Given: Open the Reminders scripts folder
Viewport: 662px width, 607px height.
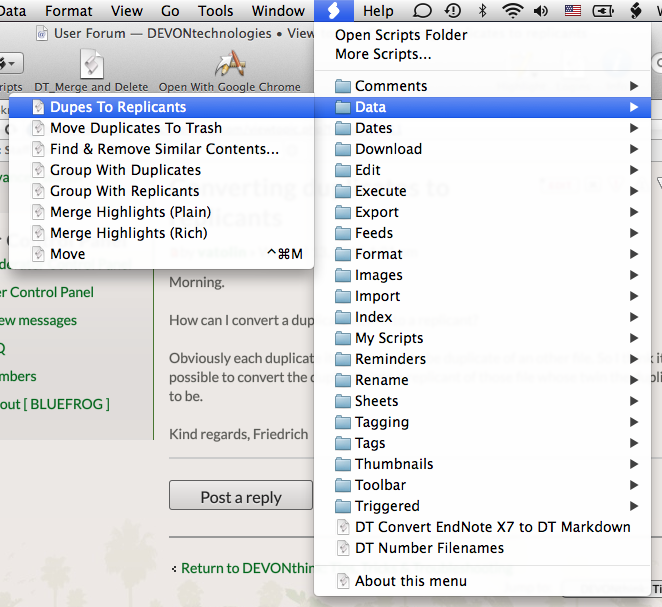Looking at the screenshot, I should (x=483, y=359).
